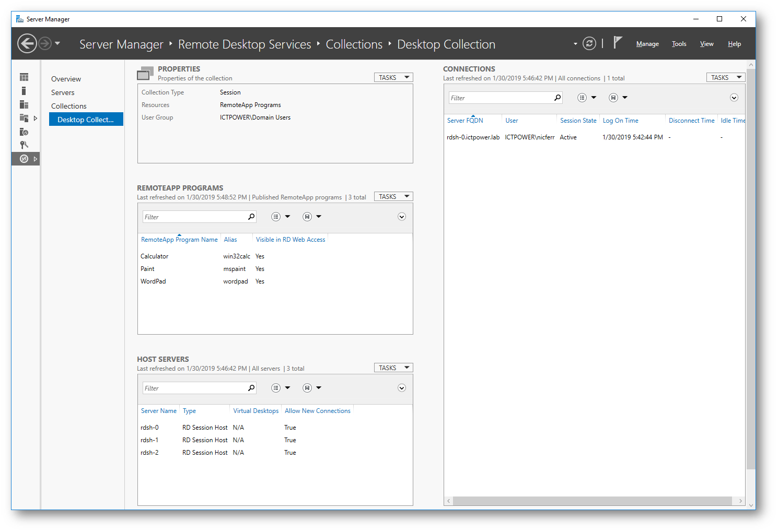The height and width of the screenshot is (532, 778).
Task: Sort by Allow New Connections column
Action: [x=318, y=411]
